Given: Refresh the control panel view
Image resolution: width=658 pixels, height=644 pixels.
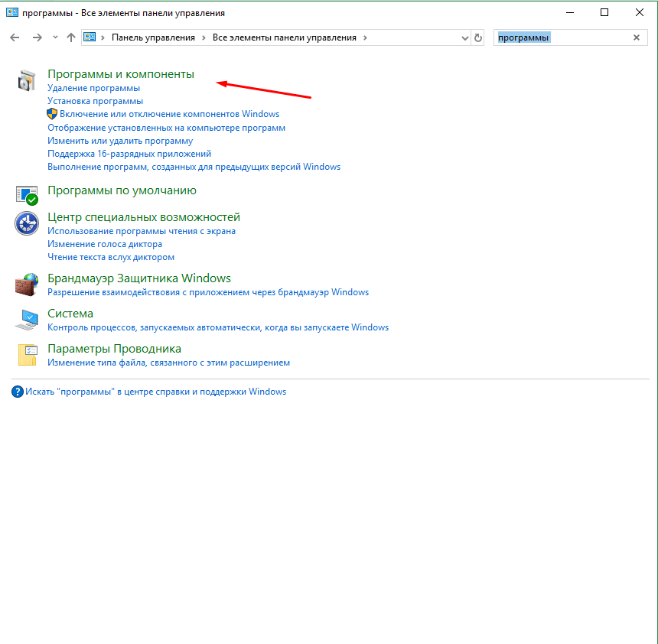Looking at the screenshot, I should (x=478, y=37).
